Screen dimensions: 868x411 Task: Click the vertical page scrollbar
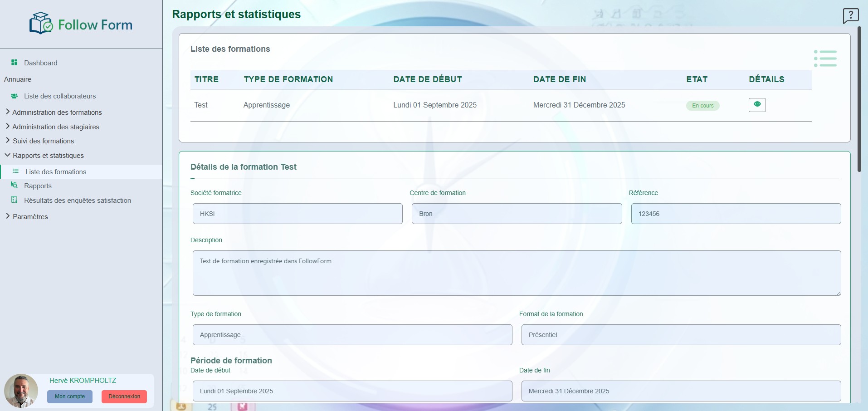[859, 100]
